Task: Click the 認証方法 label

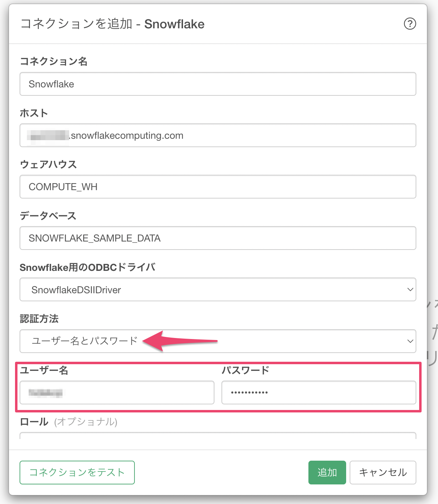Action: coord(39,319)
